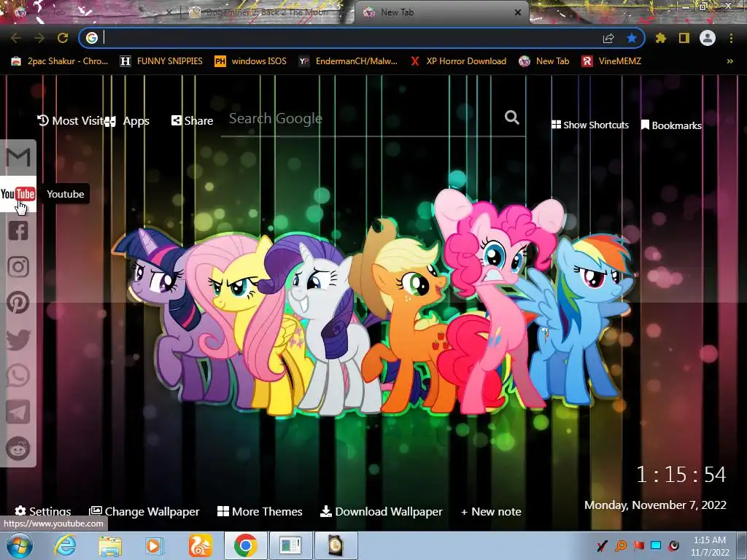Click the clock time display

pos(681,474)
